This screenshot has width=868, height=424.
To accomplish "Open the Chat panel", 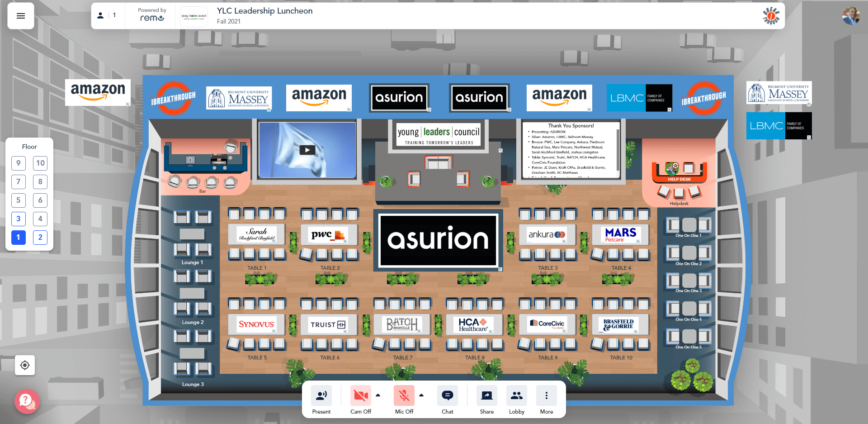I will [x=448, y=395].
